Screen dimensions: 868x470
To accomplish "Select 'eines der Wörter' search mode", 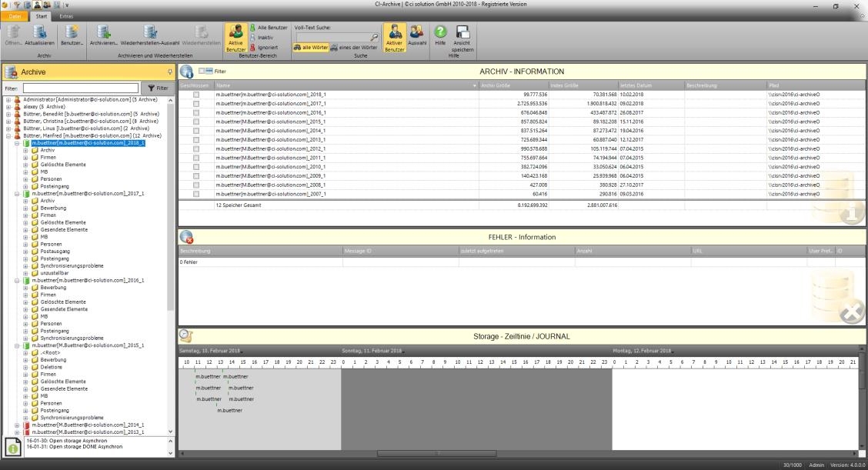I will pyautogui.click(x=354, y=48).
